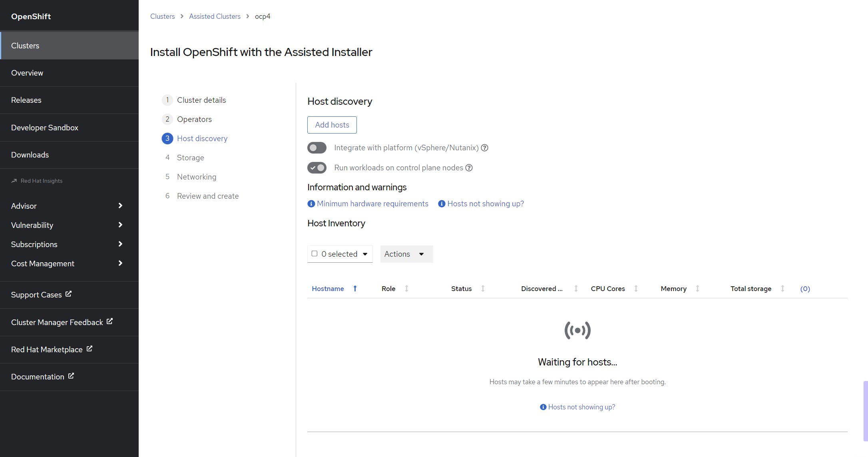Click external link icon beside Support Cases

click(x=68, y=294)
